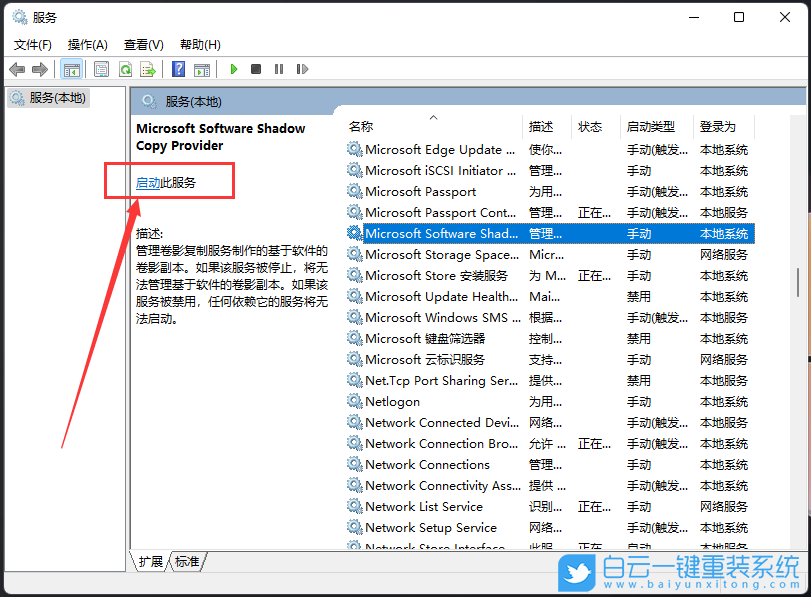Click the forward navigation arrow
The height and width of the screenshot is (597, 811).
click(x=41, y=69)
